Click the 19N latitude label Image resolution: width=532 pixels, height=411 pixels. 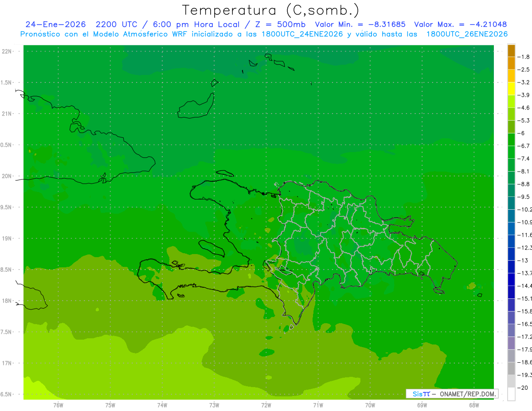tap(8, 239)
